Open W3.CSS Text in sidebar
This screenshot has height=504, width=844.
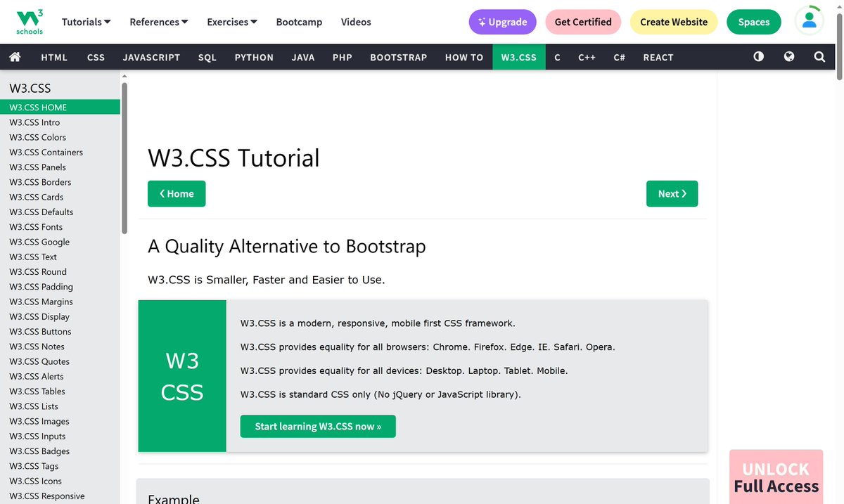60,257
